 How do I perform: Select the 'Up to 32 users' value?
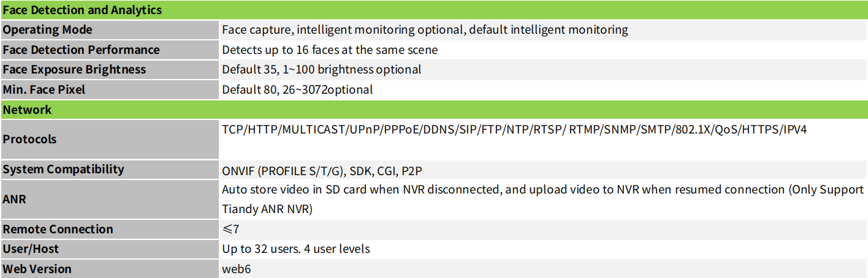[x=296, y=249]
